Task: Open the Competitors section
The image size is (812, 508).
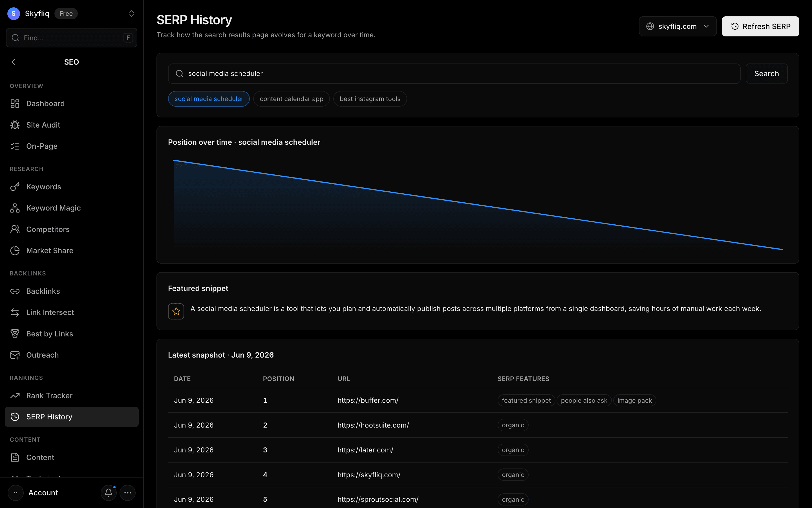Action: (72, 229)
